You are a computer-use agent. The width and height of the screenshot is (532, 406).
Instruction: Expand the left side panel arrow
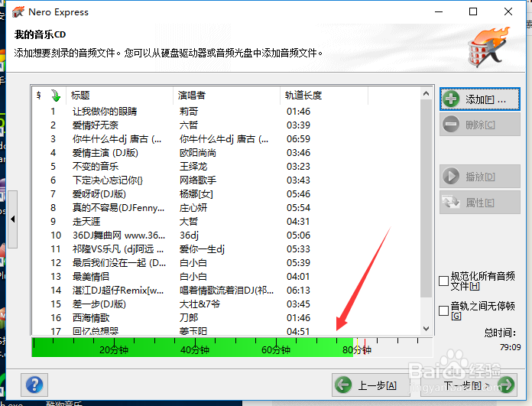[12, 219]
